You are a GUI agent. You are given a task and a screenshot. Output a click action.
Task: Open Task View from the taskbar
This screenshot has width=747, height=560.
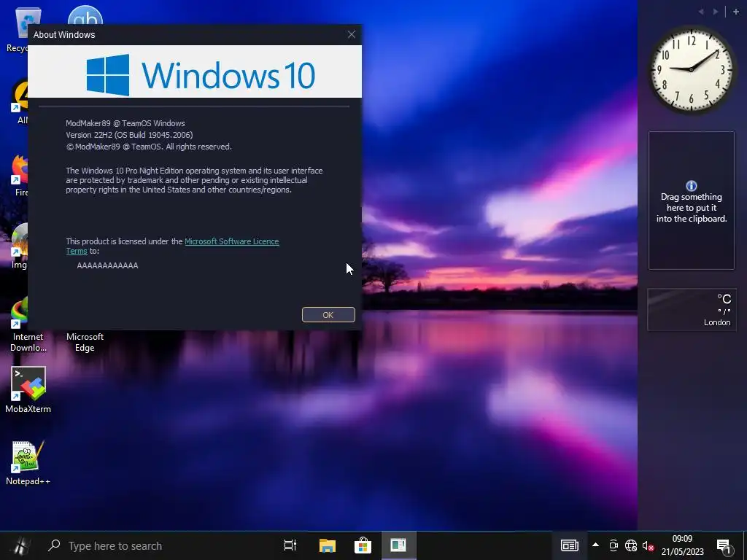pos(290,545)
